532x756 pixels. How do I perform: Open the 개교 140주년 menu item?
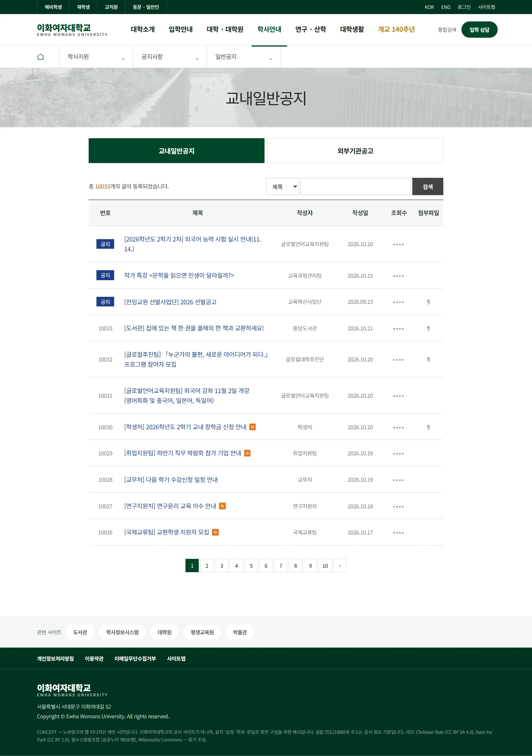click(396, 30)
